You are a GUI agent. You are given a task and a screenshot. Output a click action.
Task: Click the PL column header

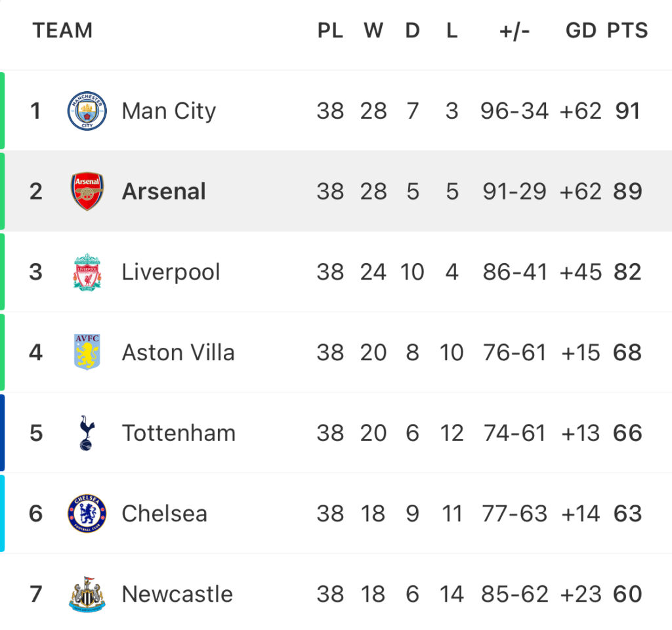[330, 30]
